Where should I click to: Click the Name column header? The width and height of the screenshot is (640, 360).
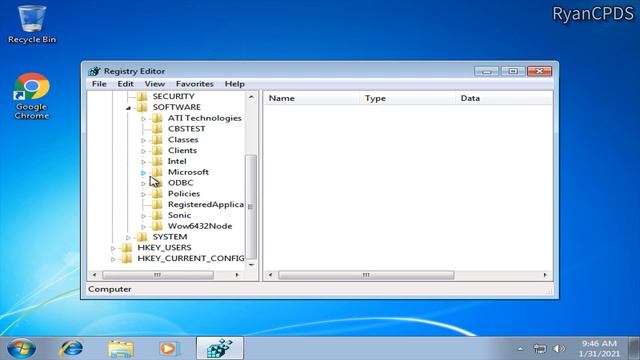[312, 98]
